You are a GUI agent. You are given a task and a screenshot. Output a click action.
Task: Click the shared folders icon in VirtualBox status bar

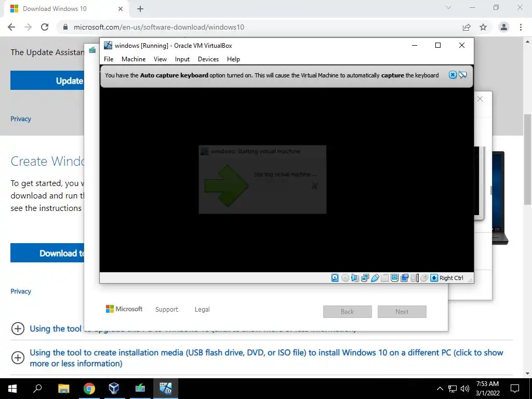[385, 278]
